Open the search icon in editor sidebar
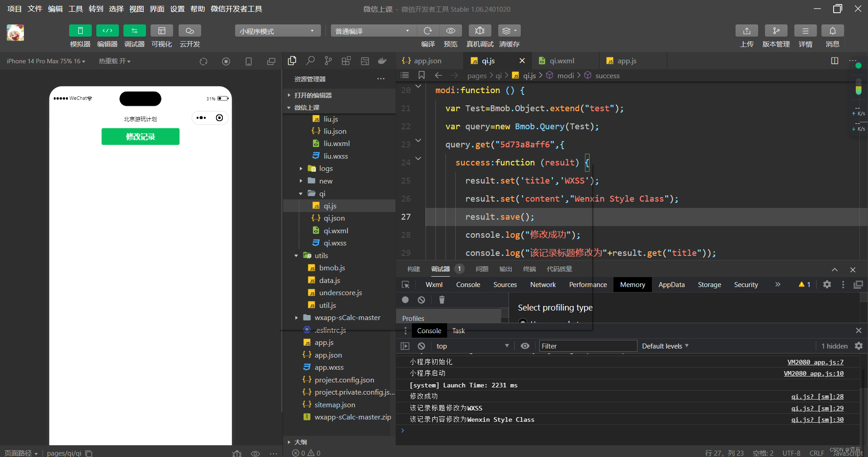Viewport: 868px width, 457px height. point(310,61)
